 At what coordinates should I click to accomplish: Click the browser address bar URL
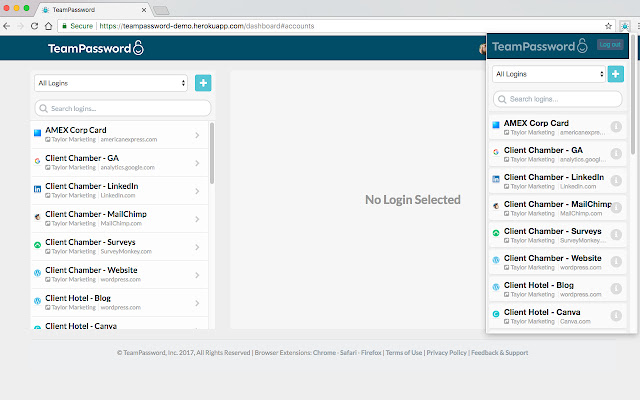[207, 26]
